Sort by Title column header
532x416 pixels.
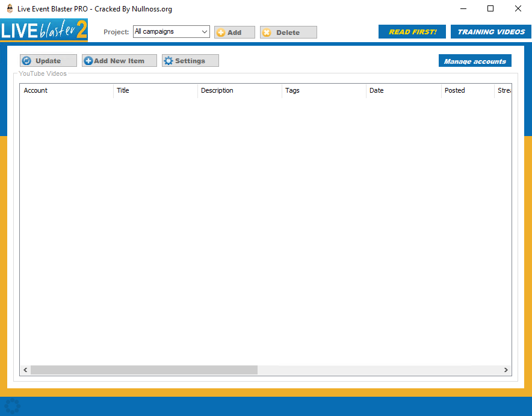point(155,90)
